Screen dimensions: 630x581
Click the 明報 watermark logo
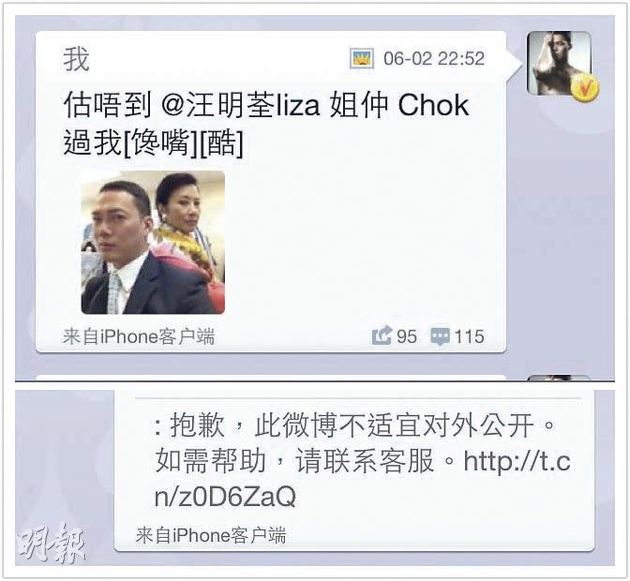click(51, 542)
